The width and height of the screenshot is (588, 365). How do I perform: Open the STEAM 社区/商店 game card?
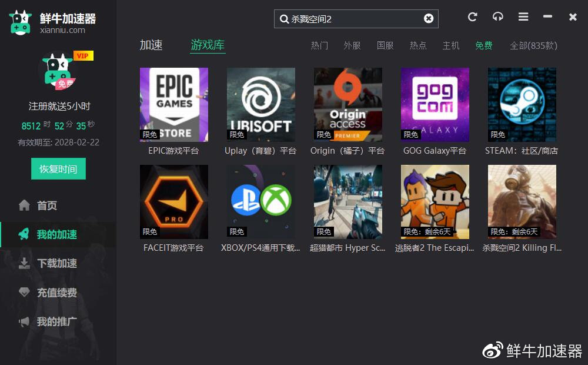pyautogui.click(x=522, y=105)
